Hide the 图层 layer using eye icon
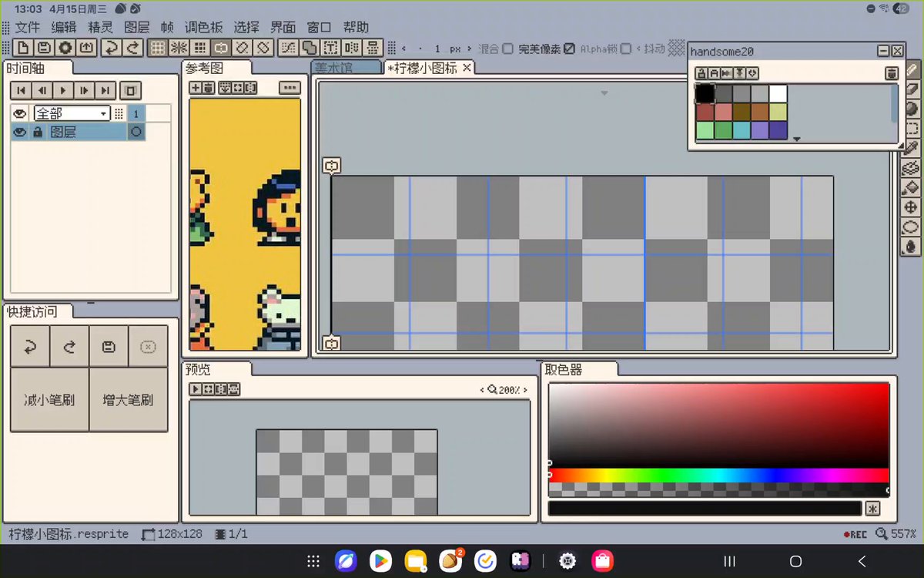924x578 pixels. coord(20,132)
